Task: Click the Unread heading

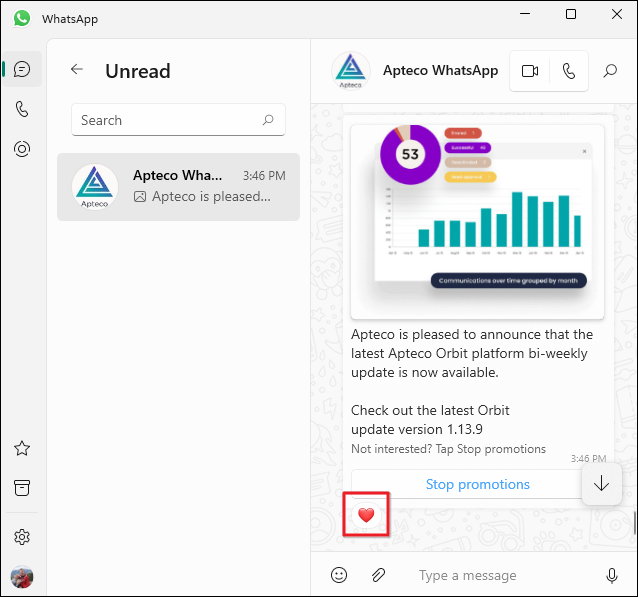Action: click(x=138, y=71)
